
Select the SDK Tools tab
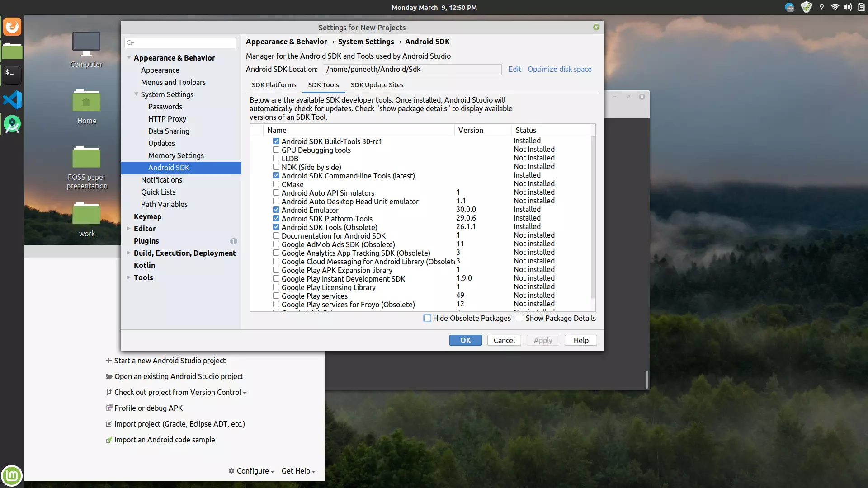[324, 85]
